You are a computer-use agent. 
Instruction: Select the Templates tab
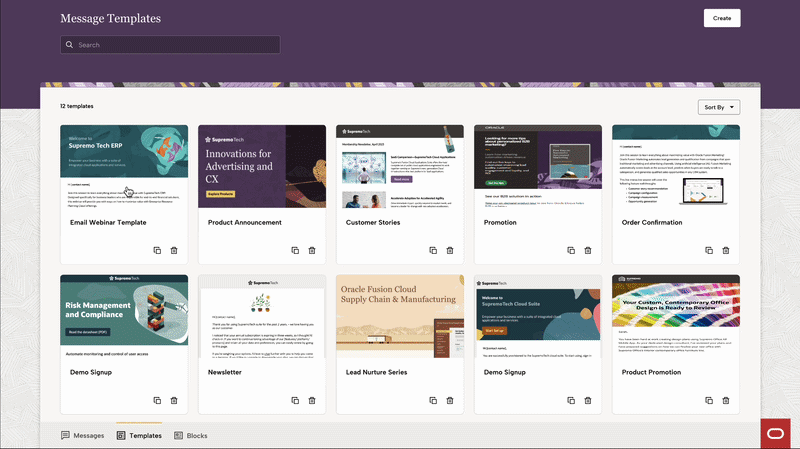tap(139, 435)
